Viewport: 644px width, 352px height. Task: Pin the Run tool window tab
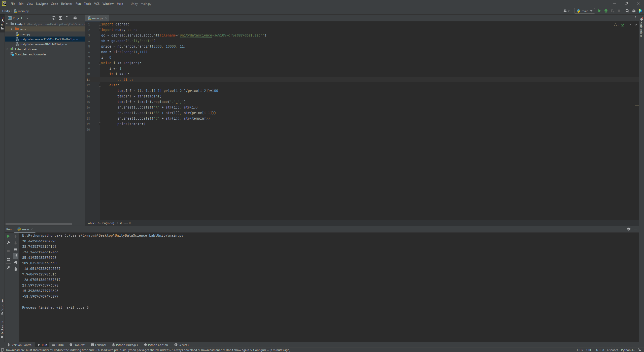(x=8, y=268)
